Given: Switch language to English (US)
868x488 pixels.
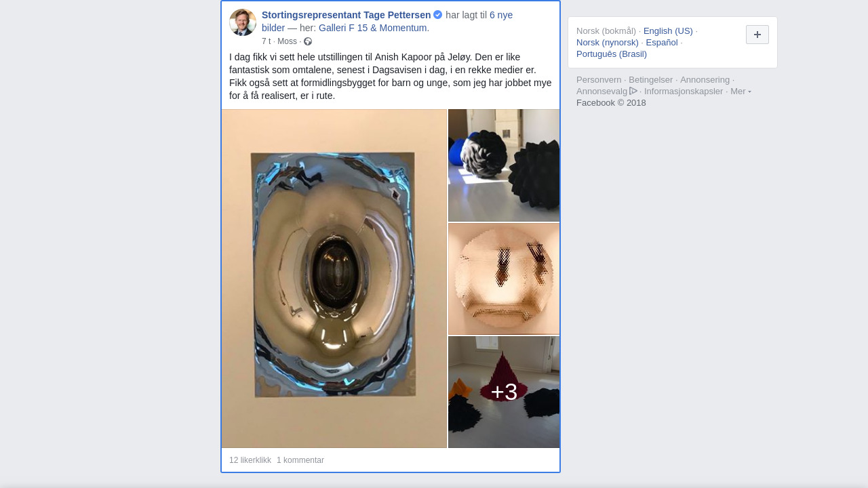Looking at the screenshot, I should (x=668, y=30).
